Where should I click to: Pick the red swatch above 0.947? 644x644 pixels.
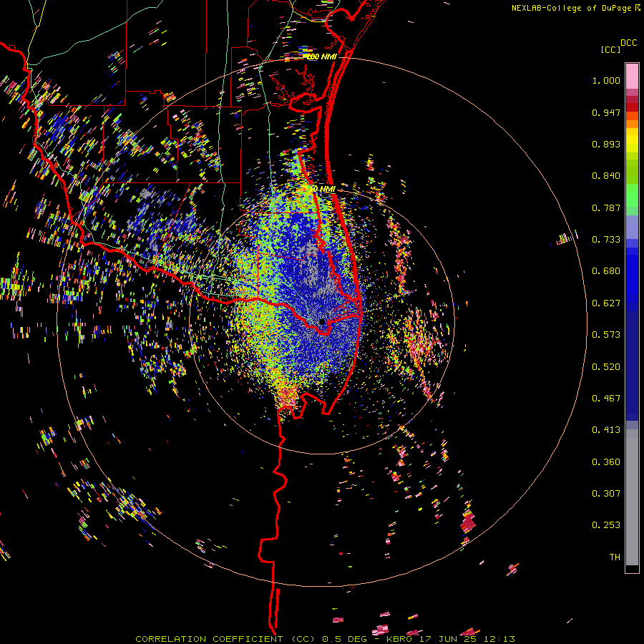tap(632, 107)
